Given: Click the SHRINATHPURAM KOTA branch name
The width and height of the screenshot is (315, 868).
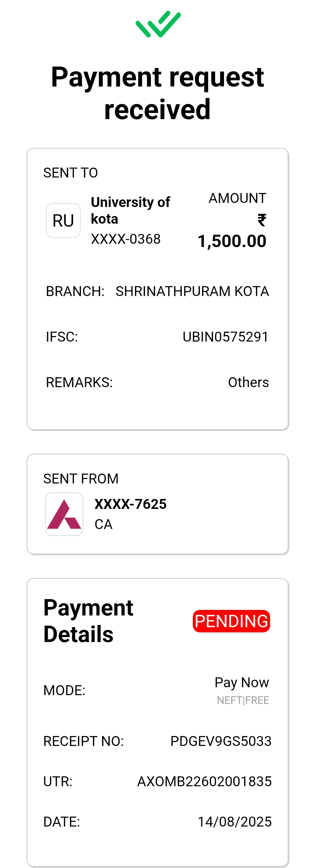Looking at the screenshot, I should (x=192, y=291).
